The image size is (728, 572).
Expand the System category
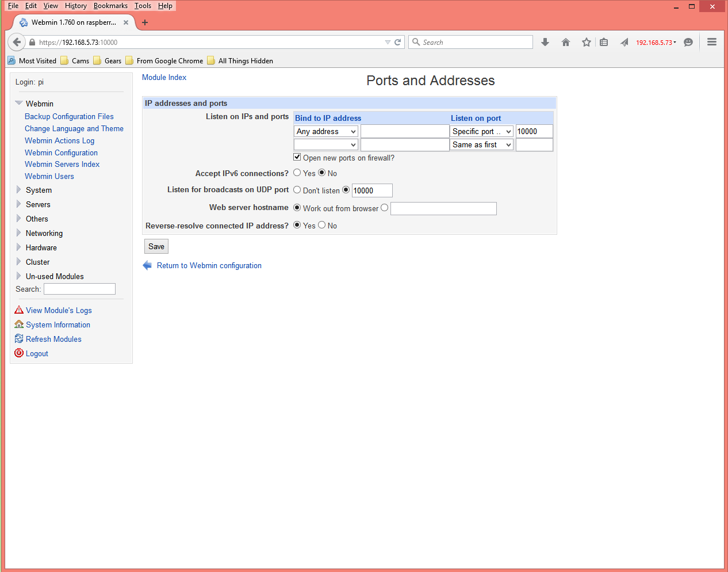click(x=18, y=189)
